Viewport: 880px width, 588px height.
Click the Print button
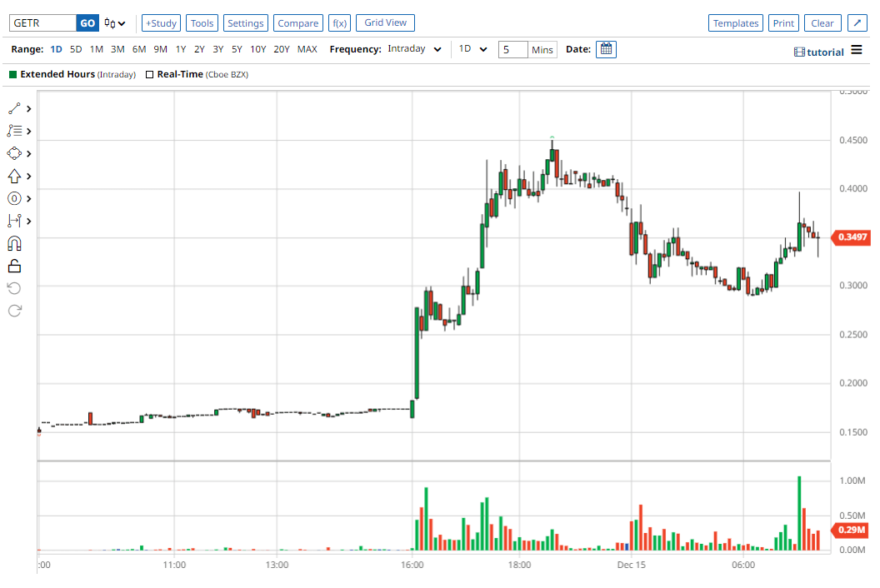(x=783, y=23)
